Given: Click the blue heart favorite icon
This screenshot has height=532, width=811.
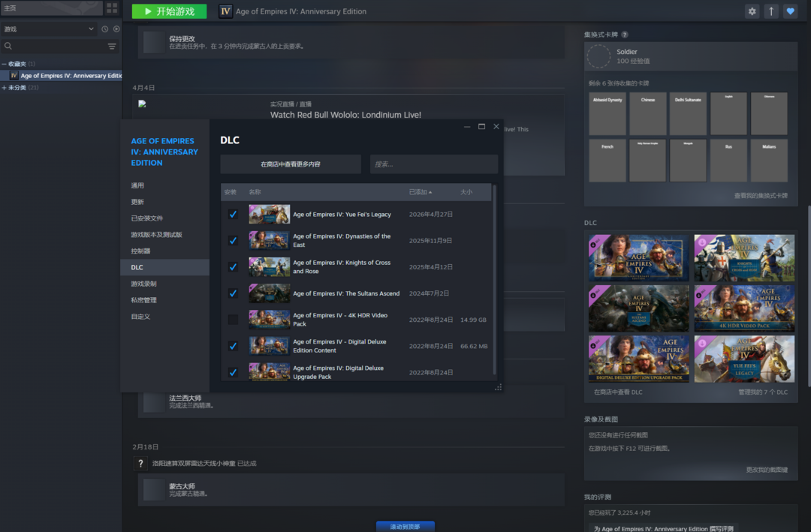Looking at the screenshot, I should pos(790,11).
